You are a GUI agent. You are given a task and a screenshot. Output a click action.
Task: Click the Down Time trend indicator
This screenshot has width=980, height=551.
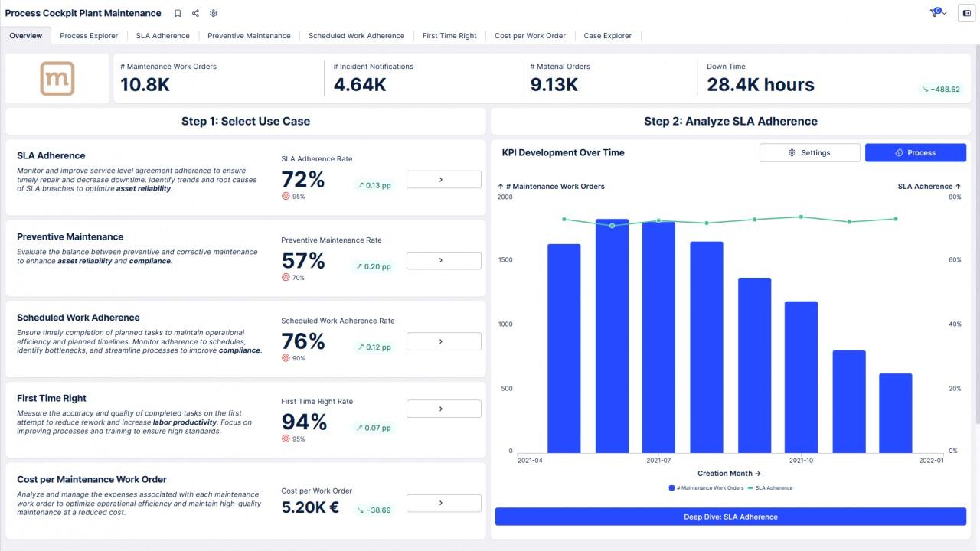point(939,90)
